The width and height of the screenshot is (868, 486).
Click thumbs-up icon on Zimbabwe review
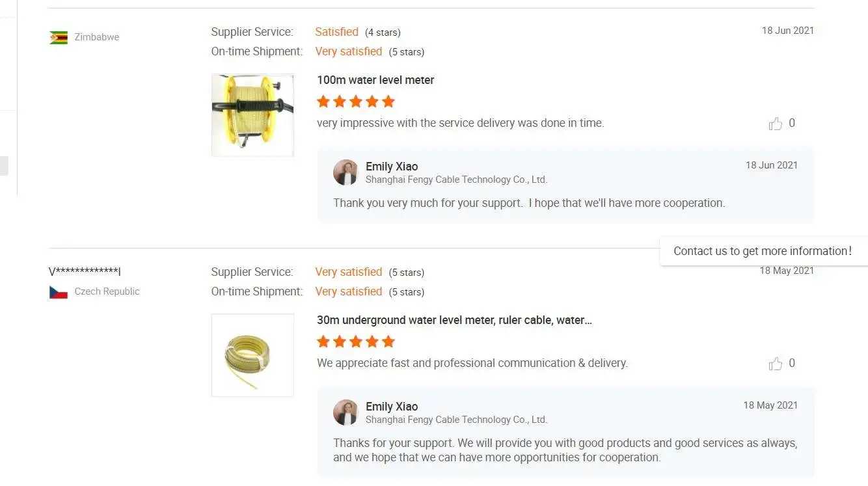coord(775,124)
